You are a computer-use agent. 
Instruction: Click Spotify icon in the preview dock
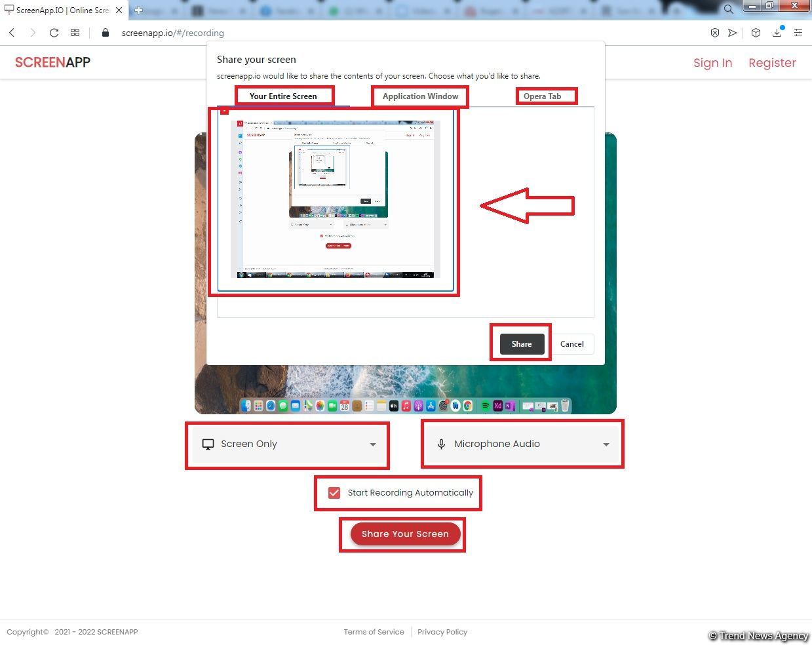(x=486, y=406)
